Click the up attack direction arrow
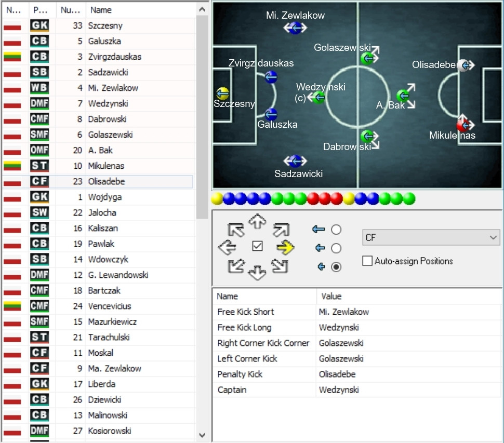The height and width of the screenshot is (443, 504). click(x=258, y=221)
